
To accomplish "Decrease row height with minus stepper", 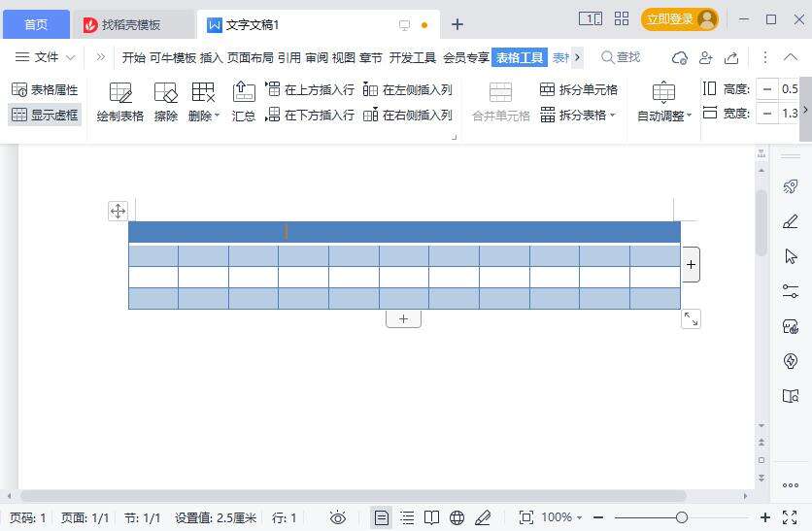I will coord(767,89).
